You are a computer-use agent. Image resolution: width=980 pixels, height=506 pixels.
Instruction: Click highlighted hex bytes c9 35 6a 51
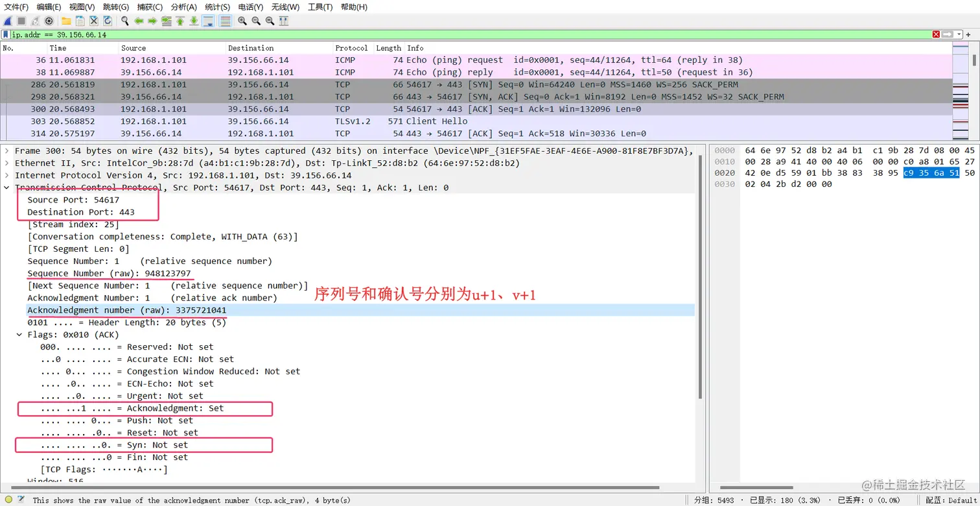click(x=931, y=173)
